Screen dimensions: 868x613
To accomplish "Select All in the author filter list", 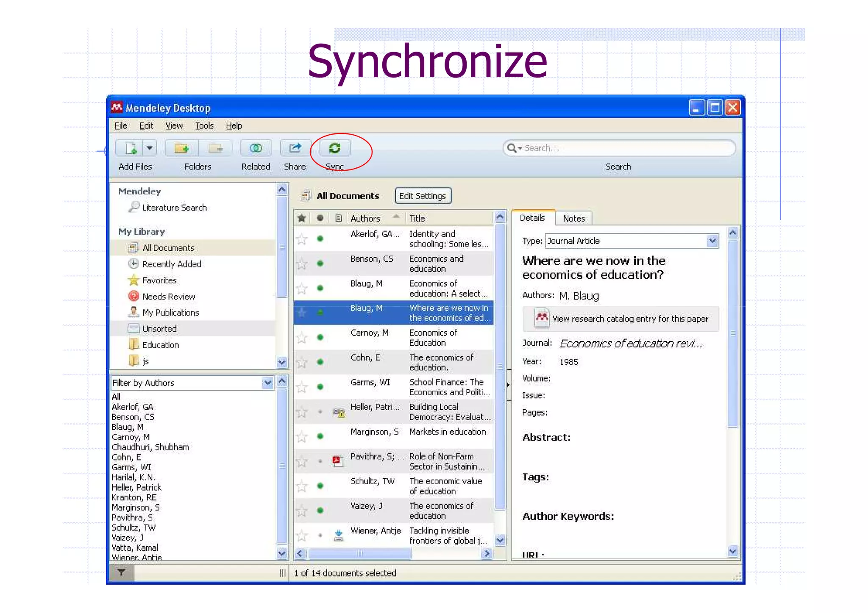I will click(x=116, y=397).
